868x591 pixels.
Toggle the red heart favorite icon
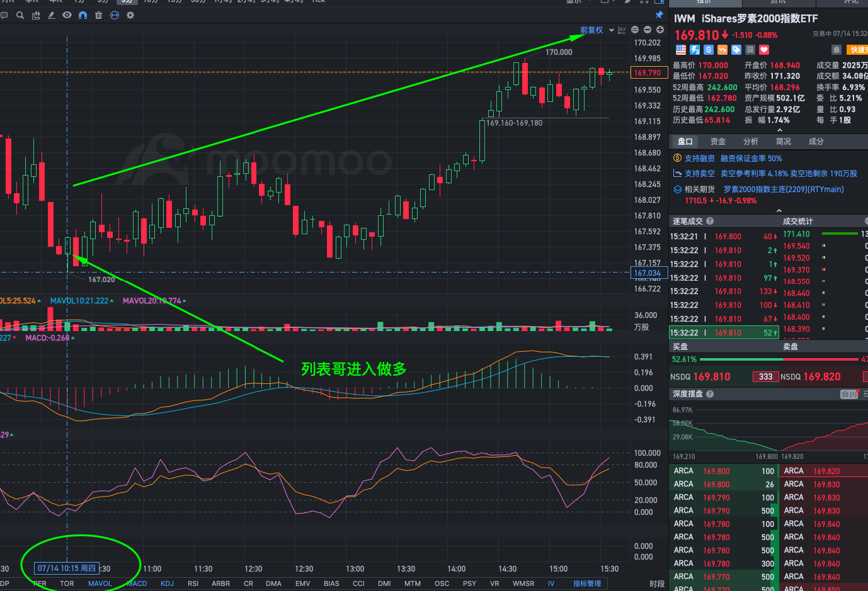[764, 50]
